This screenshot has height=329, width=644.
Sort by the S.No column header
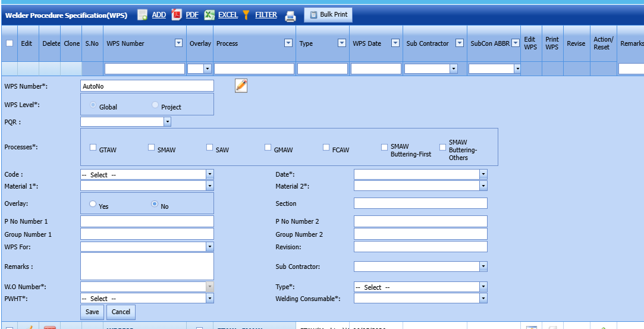[x=92, y=43]
